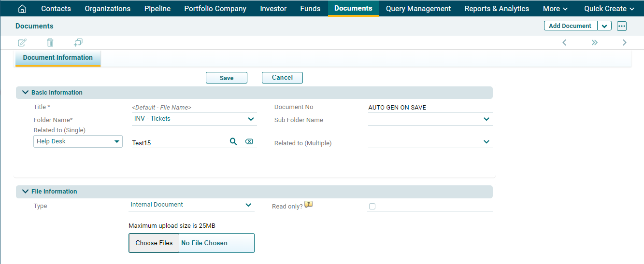Collapse the Basic Information section

coord(25,92)
